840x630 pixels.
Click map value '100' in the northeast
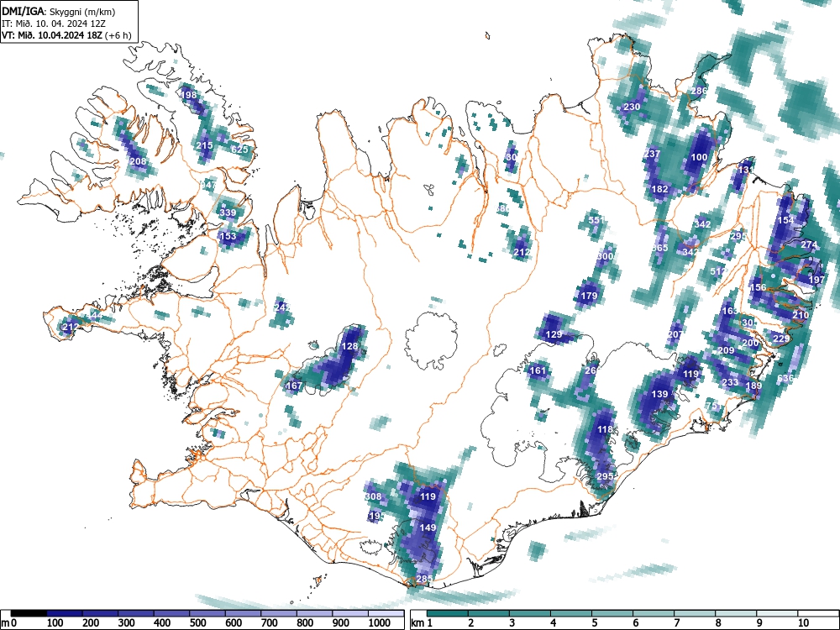point(699,157)
